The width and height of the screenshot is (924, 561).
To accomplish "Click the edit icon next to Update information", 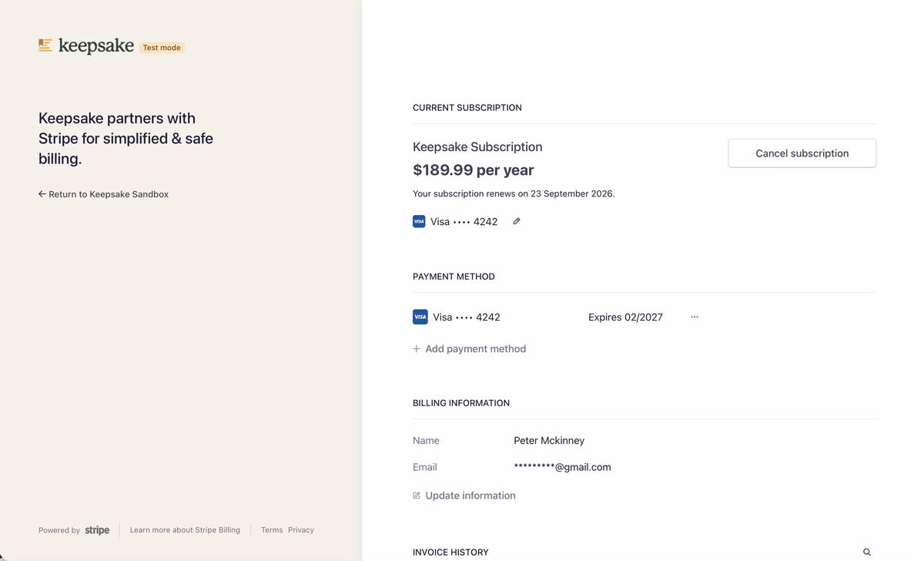I will click(x=417, y=495).
